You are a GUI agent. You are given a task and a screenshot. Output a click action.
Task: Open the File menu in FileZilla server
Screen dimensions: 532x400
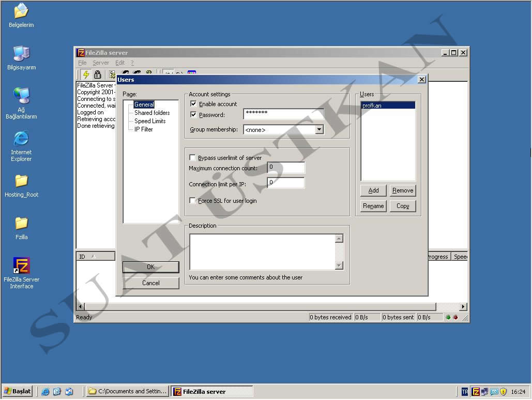82,63
